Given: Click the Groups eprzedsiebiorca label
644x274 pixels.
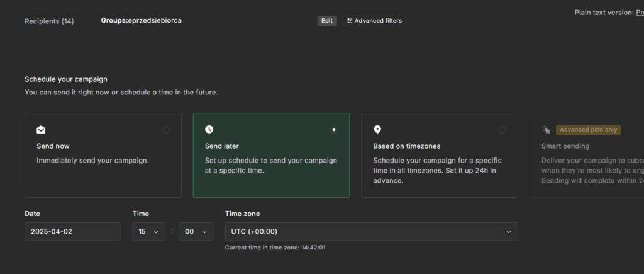Looking at the screenshot, I should pos(141,21).
